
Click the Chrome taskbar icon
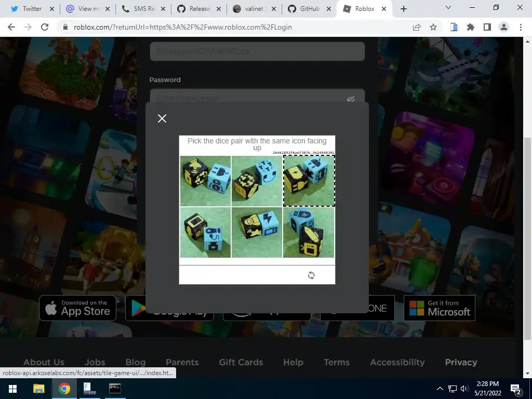64,389
